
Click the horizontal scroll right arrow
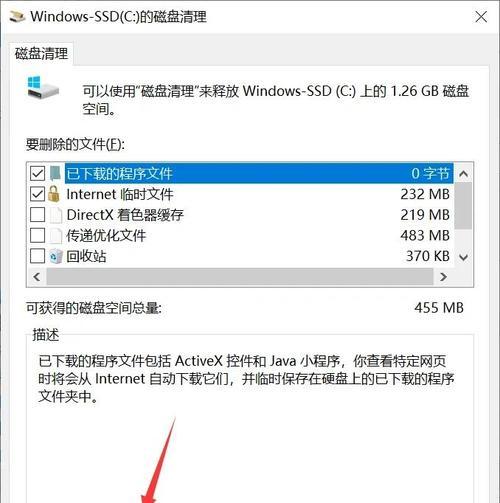tap(443, 277)
